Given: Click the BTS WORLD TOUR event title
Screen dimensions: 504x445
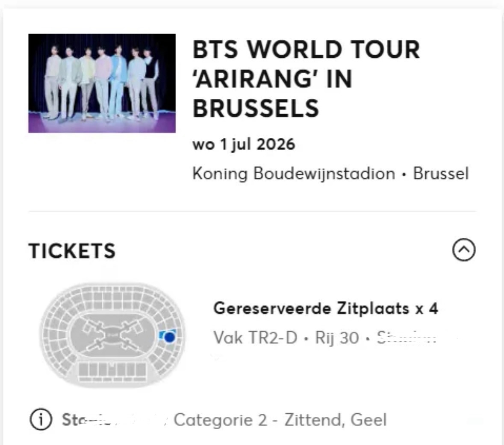Looking at the screenshot, I should [306, 49].
